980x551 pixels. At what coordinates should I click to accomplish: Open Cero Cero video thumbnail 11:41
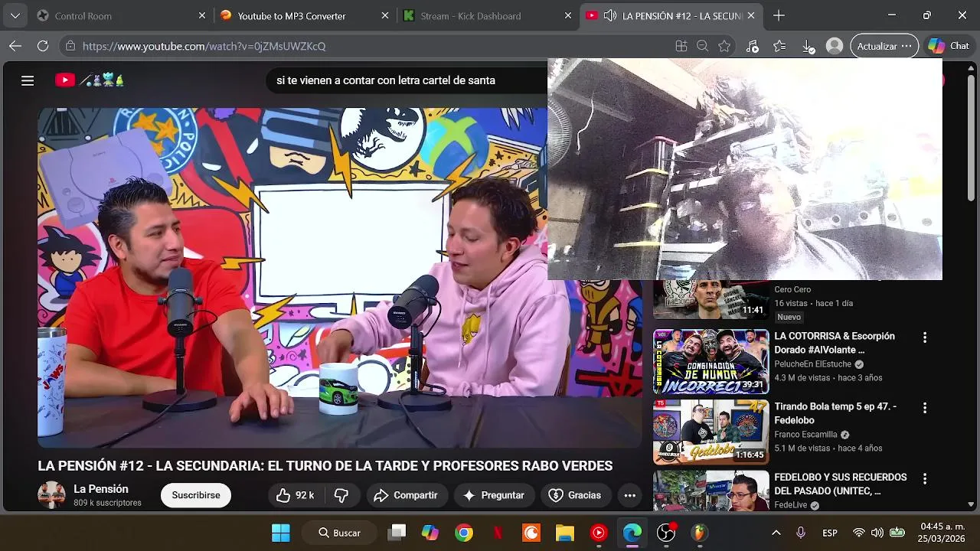click(710, 299)
